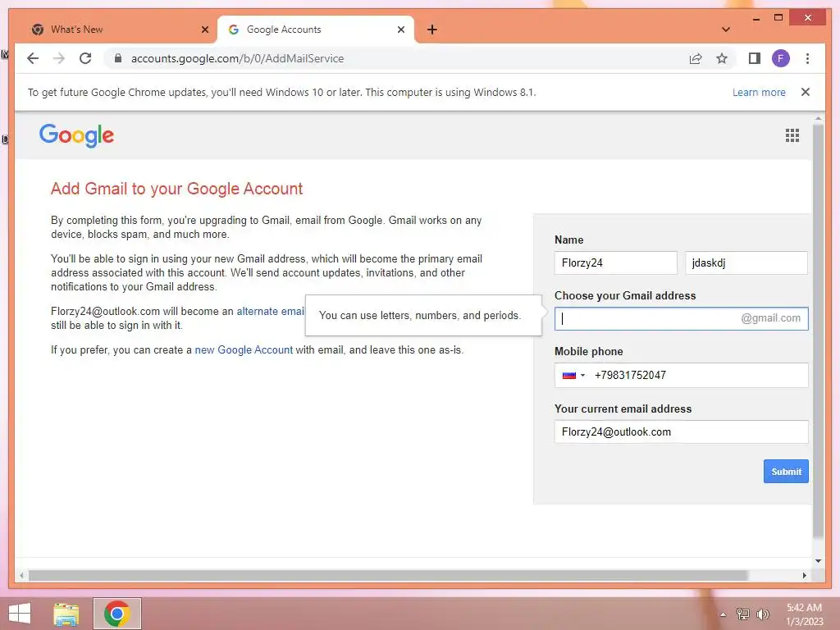Open Chrome side panel
This screenshot has height=630, width=840.
[755, 58]
